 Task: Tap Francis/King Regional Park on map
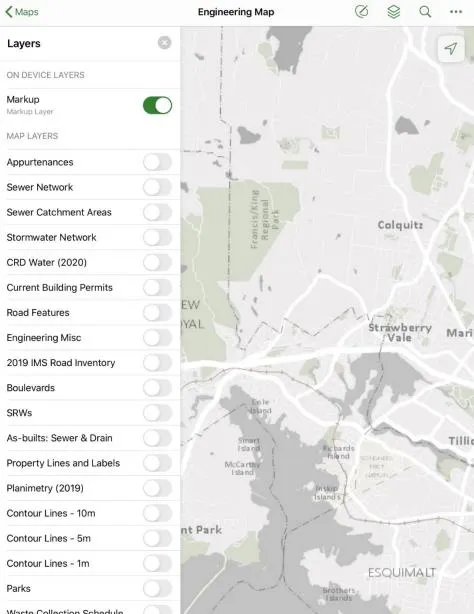tap(265, 219)
